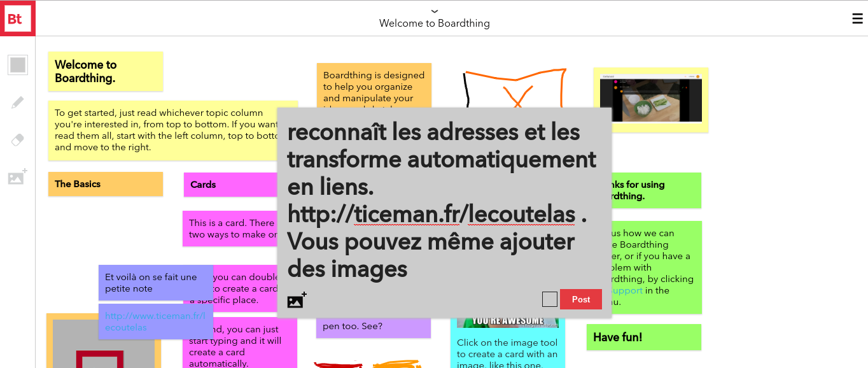The height and width of the screenshot is (368, 868).
Task: Click the video screenshot thumbnail card
Action: (651, 100)
